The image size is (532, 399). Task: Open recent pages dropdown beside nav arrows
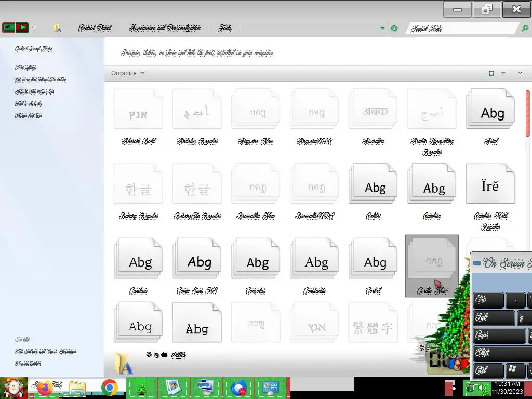click(x=34, y=28)
